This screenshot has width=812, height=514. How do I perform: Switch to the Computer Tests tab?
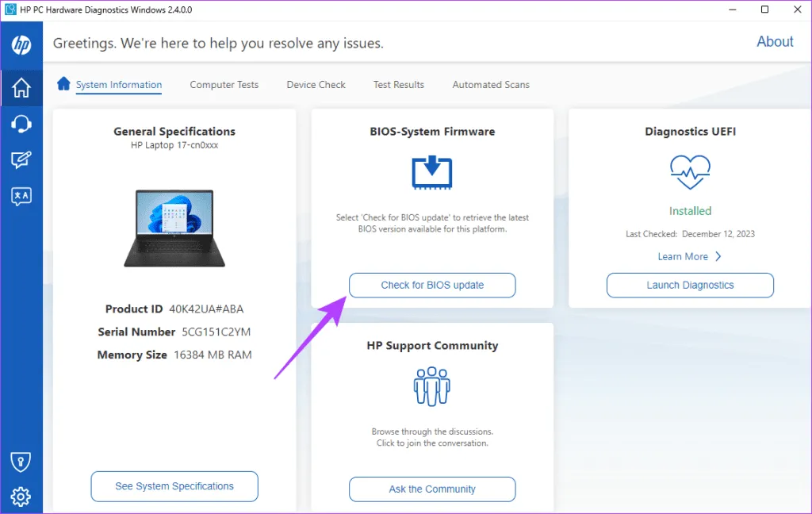click(x=224, y=85)
